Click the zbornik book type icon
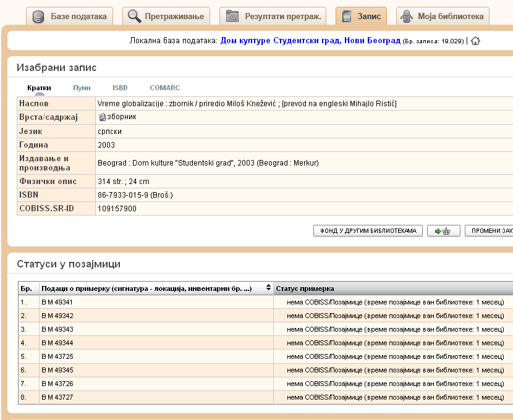Image resolution: width=513 pixels, height=420 pixels. (x=102, y=117)
